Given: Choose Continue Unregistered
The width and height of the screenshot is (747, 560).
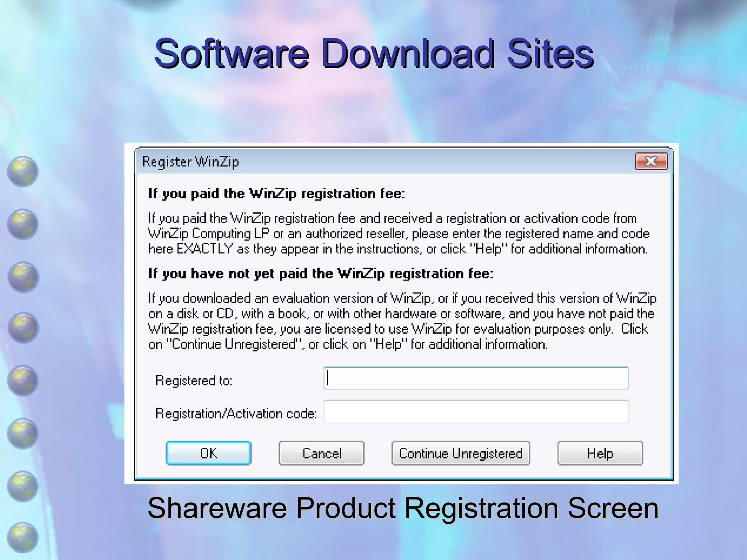Looking at the screenshot, I should point(461,453).
